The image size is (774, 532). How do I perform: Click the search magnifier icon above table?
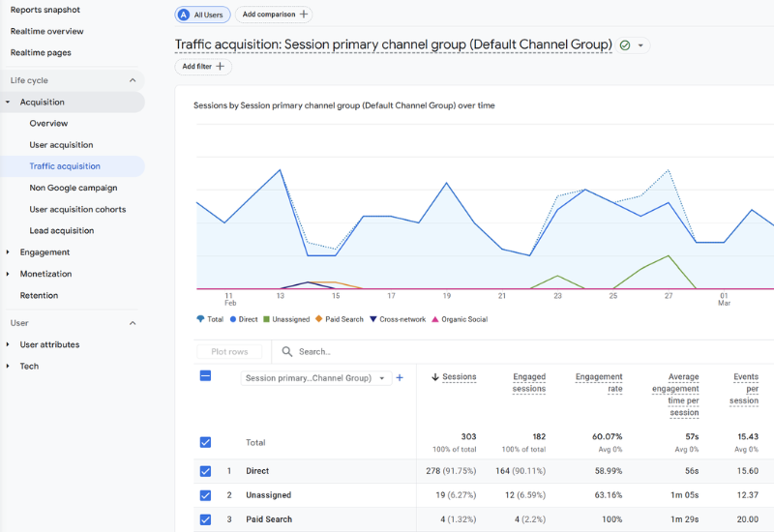[286, 352]
